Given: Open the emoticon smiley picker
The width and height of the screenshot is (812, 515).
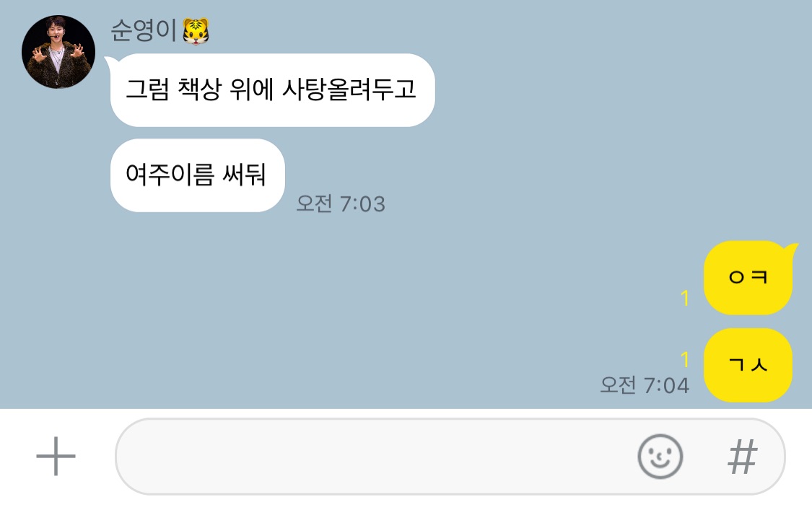Looking at the screenshot, I should pyautogui.click(x=660, y=456).
